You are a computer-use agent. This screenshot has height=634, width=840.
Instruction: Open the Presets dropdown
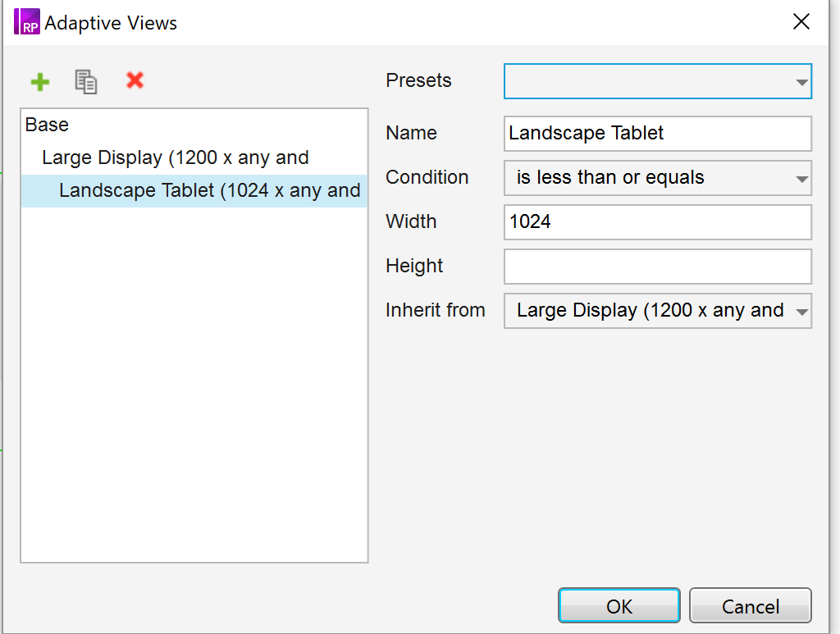[x=657, y=81]
